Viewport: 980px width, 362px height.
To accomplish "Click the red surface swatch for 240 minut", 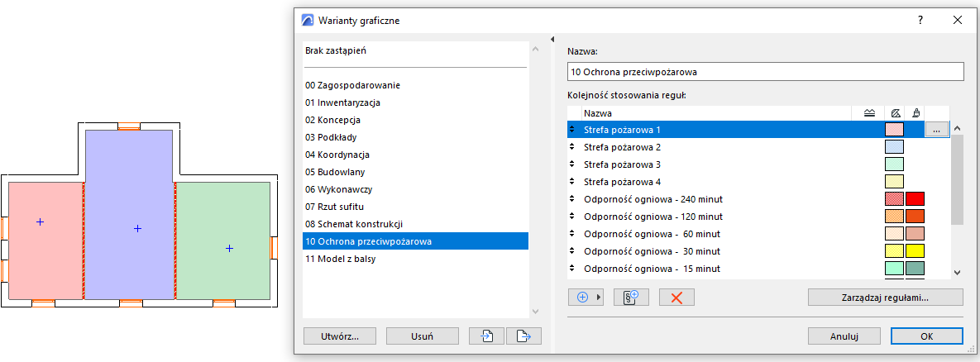I will pos(915,199).
